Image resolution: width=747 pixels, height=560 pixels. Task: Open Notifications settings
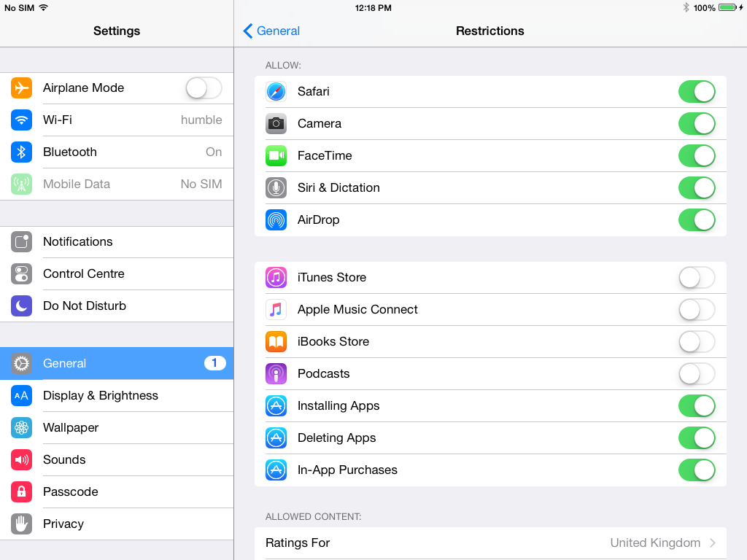click(117, 242)
